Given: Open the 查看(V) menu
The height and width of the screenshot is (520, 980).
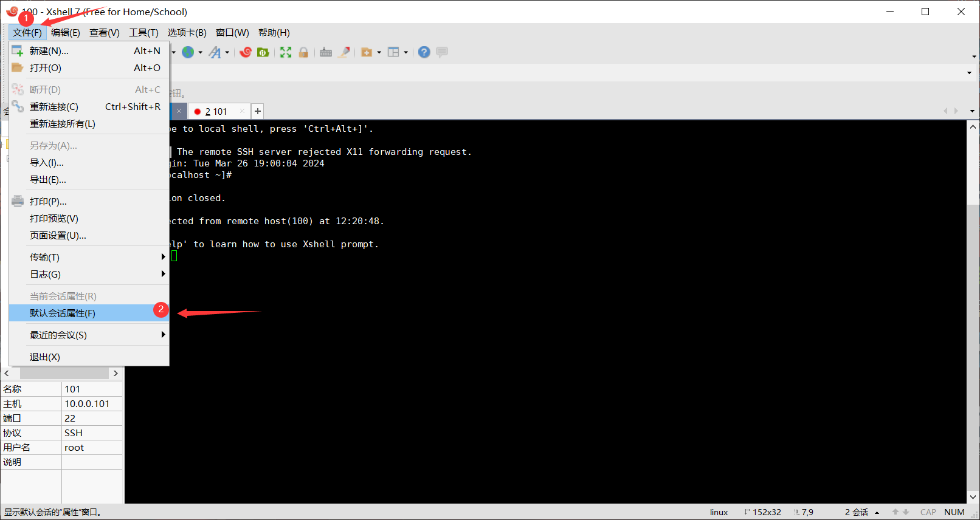Looking at the screenshot, I should point(105,33).
